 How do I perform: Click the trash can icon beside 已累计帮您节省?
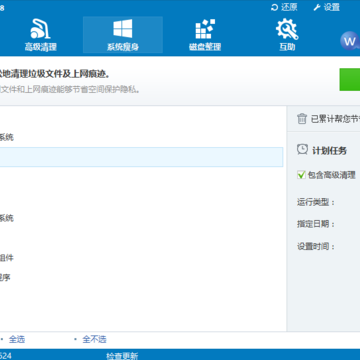(x=302, y=118)
